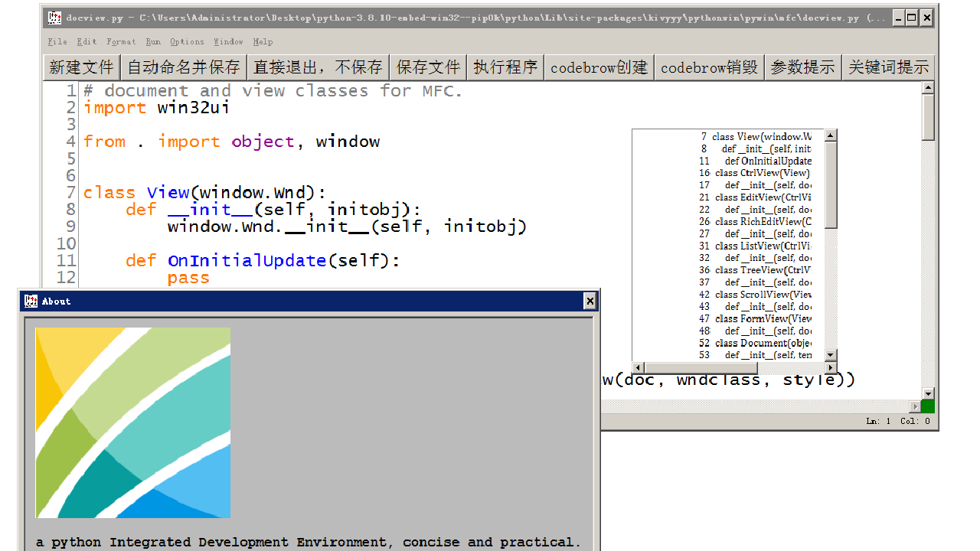This screenshot has height=551, width=980.
Task: Click the code browser's scroll left arrow
Action: (x=639, y=368)
